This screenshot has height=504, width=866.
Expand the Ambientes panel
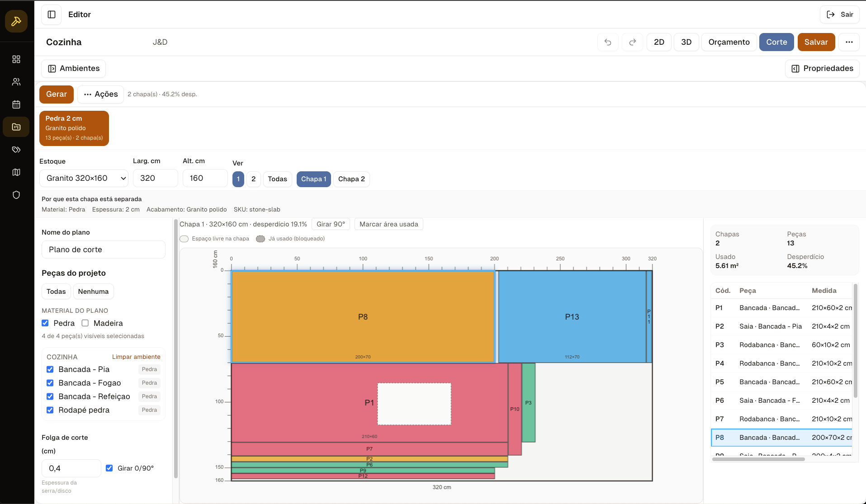tap(74, 68)
